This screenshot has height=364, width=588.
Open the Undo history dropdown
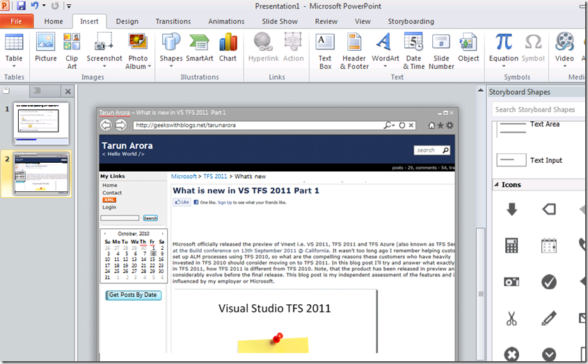click(x=44, y=6)
